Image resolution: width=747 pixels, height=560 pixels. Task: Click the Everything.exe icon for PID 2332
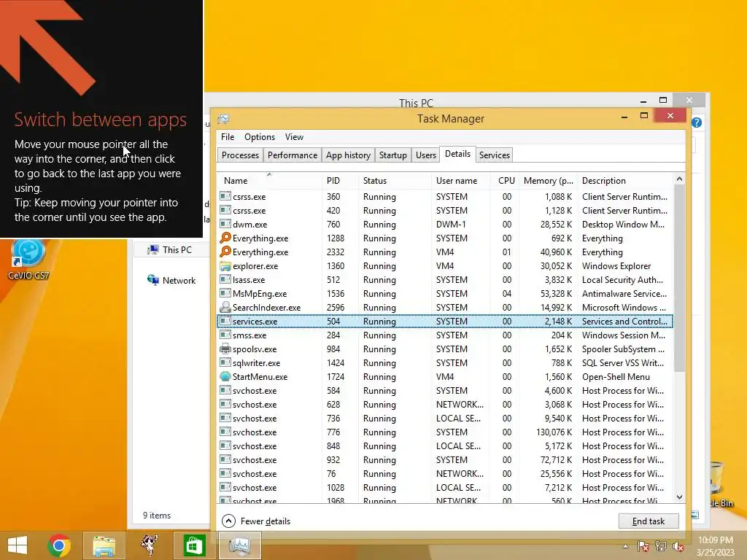225,252
